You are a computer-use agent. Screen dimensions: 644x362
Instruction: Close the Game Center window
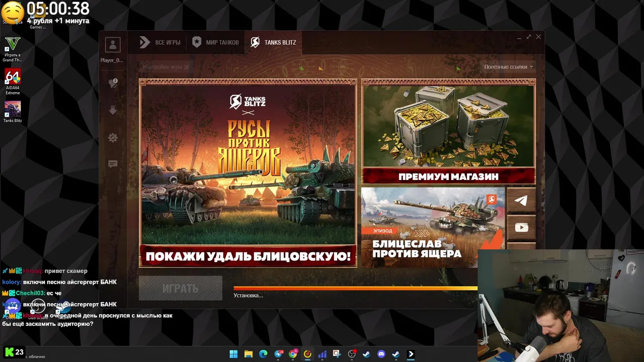538,37
